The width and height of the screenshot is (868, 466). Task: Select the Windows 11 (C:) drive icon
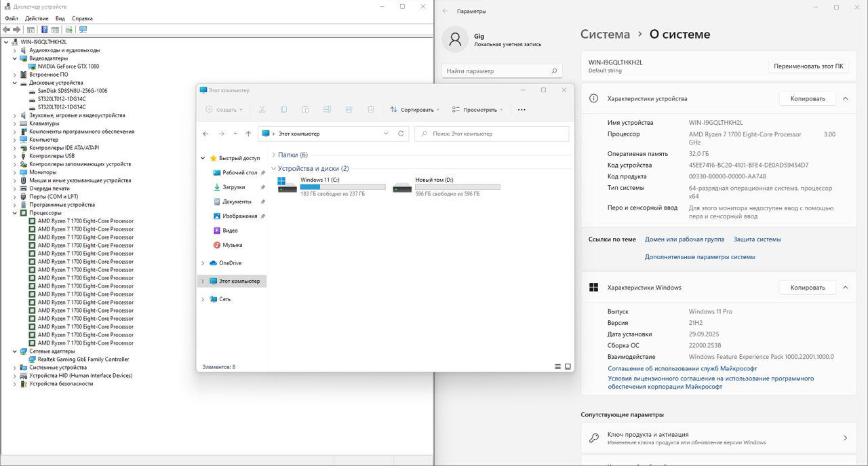[288, 186]
